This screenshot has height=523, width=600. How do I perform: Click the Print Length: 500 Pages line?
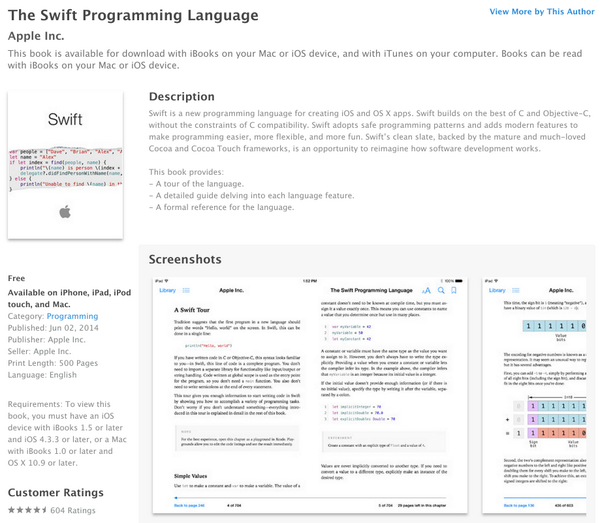click(53, 363)
